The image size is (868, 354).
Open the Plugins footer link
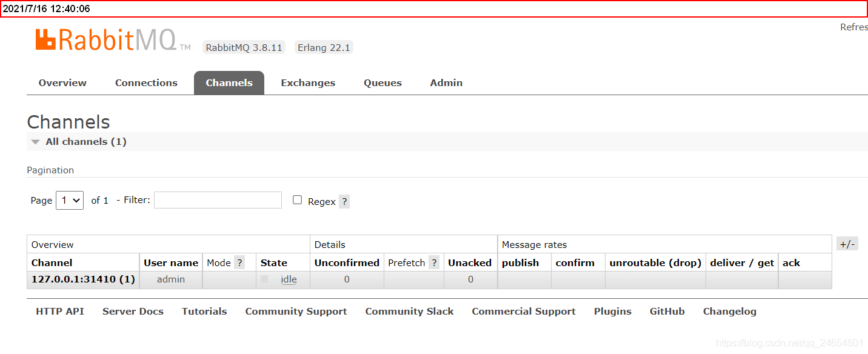point(612,312)
